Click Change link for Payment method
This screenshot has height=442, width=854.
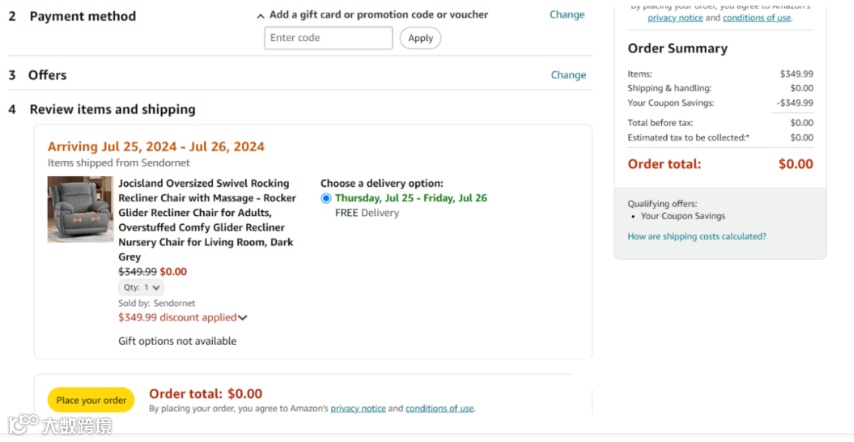(567, 15)
